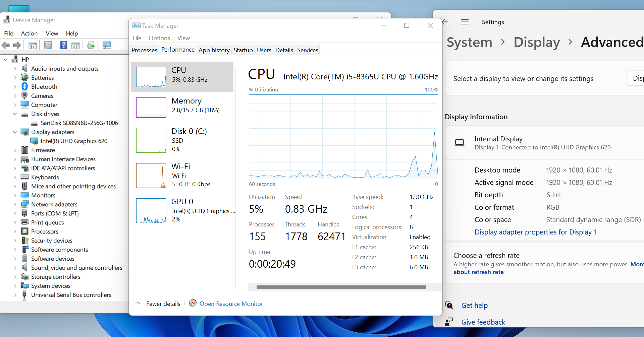Image resolution: width=644 pixels, height=337 pixels.
Task: Click the Keyboards category icon
Action: coord(24,177)
